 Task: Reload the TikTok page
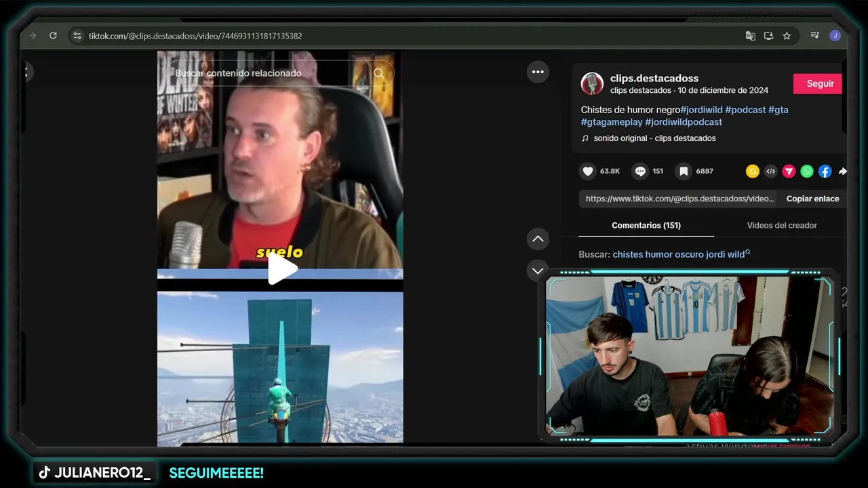point(53,36)
